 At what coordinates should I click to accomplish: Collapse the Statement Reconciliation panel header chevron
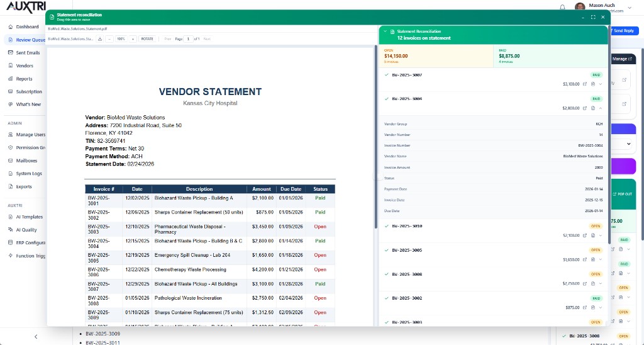(x=386, y=31)
